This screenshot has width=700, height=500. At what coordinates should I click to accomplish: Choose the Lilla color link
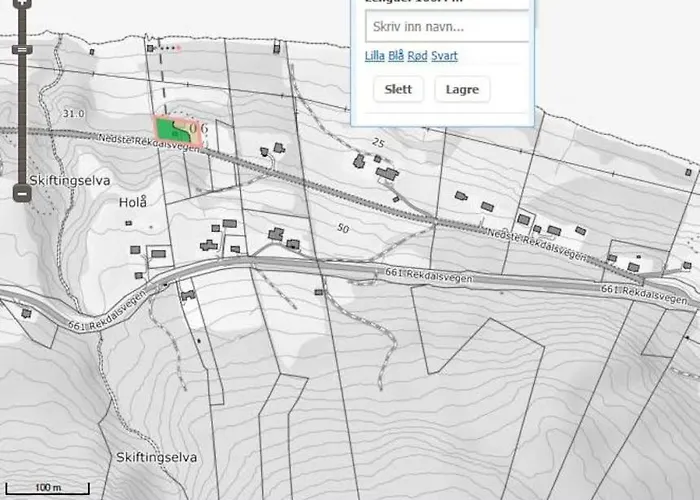(x=374, y=56)
